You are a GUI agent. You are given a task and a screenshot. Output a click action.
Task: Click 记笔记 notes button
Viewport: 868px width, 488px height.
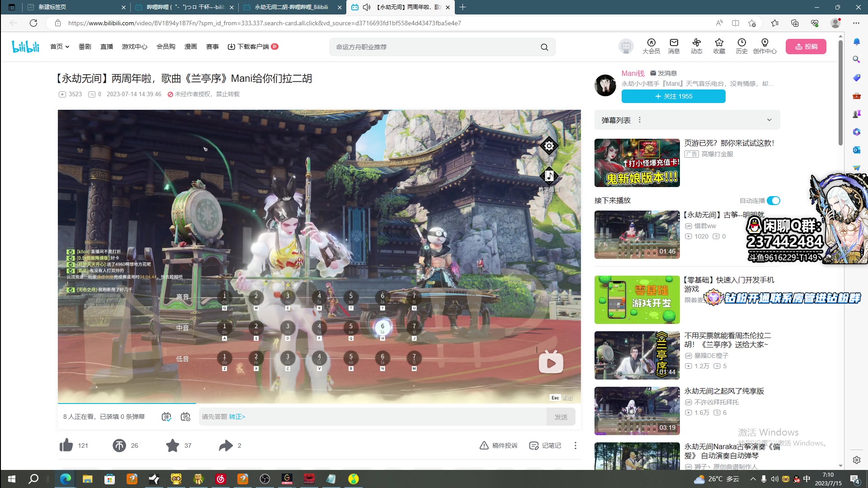545,446
